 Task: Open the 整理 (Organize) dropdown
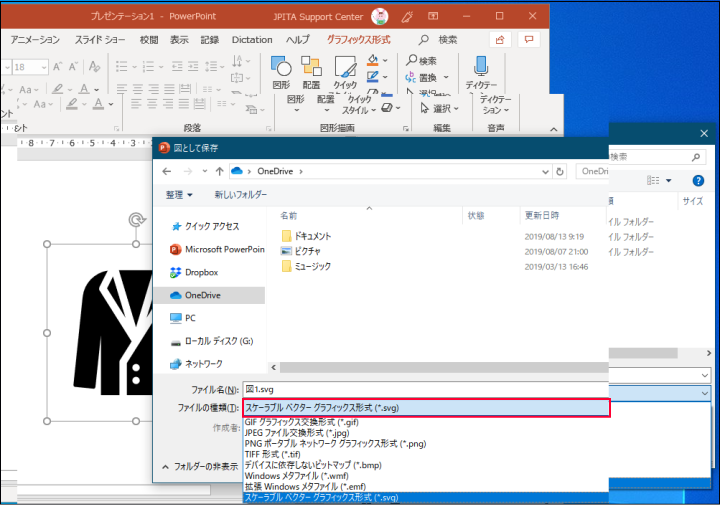click(179, 195)
